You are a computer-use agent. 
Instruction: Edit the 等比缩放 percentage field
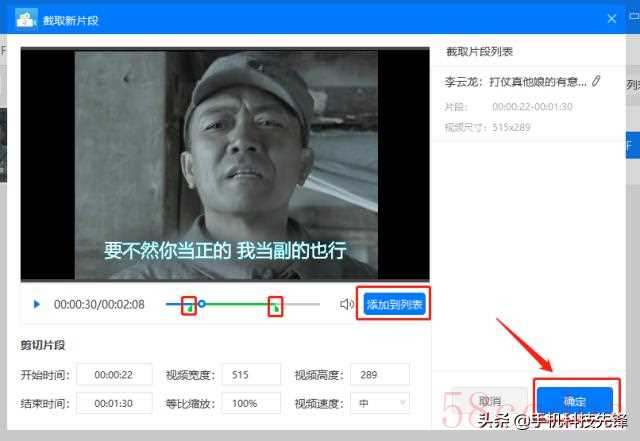coord(251,403)
